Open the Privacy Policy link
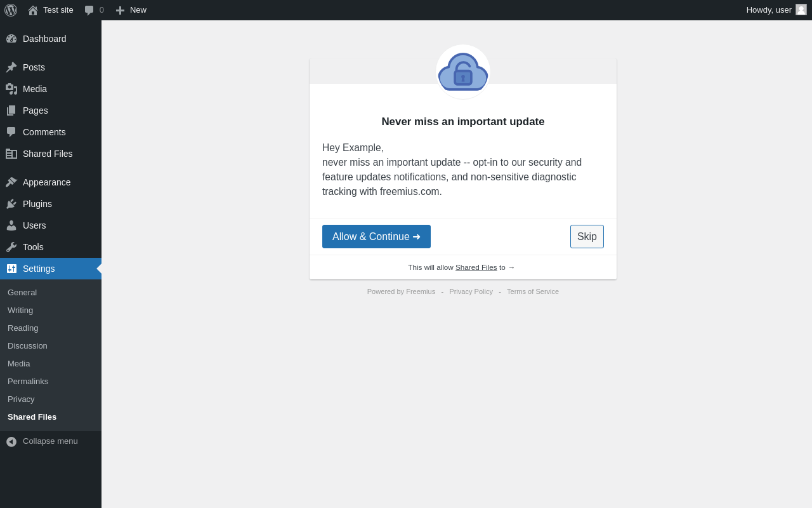 (471, 291)
